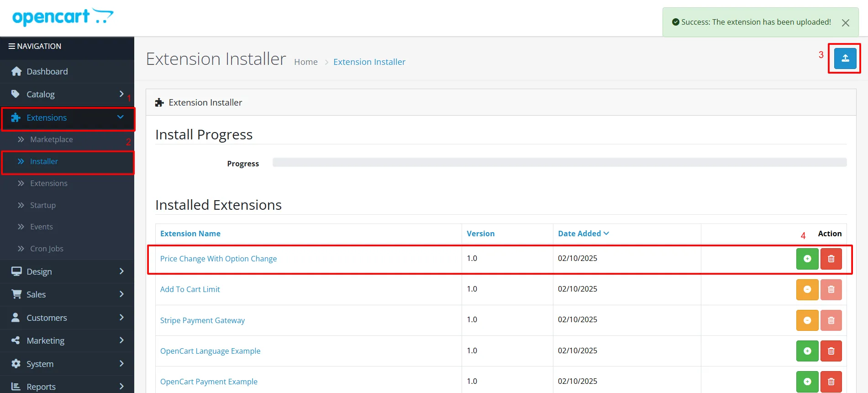Uninstall the Add To Cart Limit extension
Image resolution: width=868 pixels, height=393 pixels.
[807, 289]
